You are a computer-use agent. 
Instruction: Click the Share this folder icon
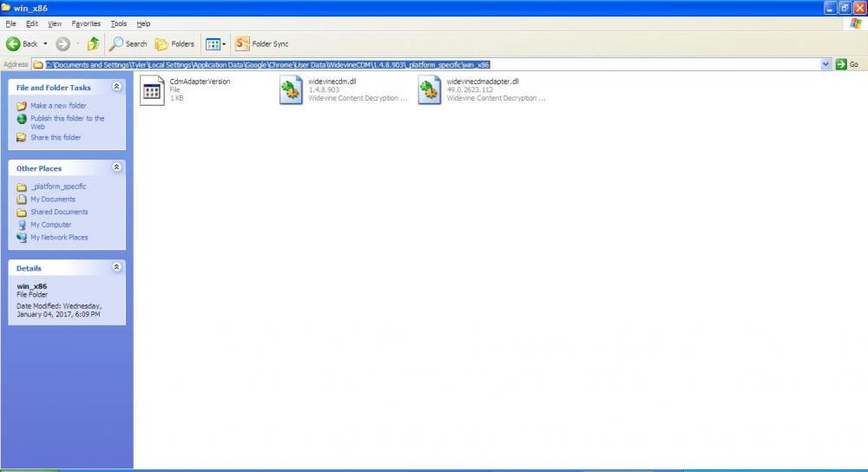(22, 137)
